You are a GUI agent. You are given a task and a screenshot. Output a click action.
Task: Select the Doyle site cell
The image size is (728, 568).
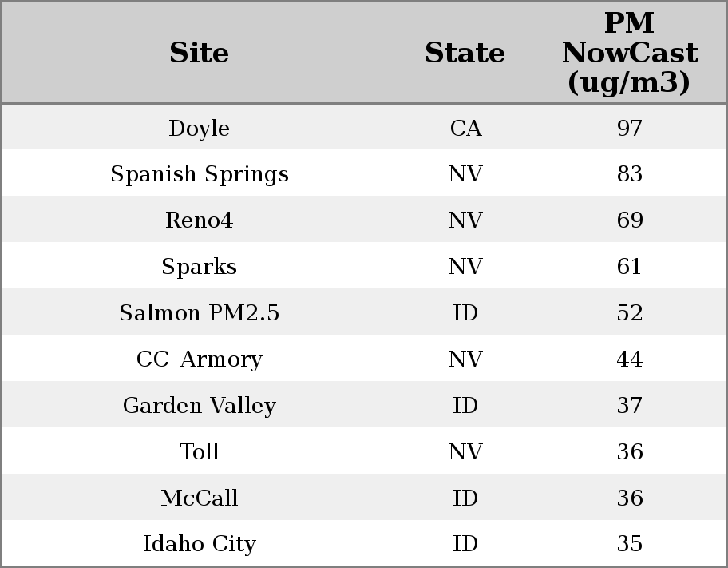pyautogui.click(x=200, y=129)
